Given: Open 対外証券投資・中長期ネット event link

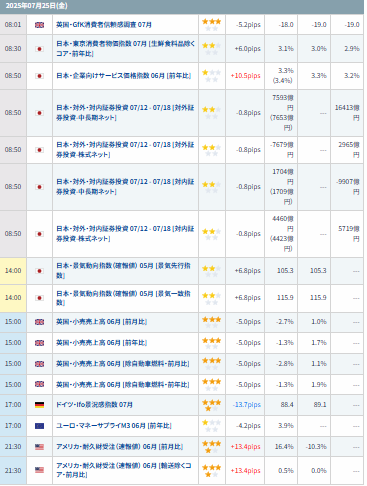Looking at the screenshot, I should pos(125,113).
